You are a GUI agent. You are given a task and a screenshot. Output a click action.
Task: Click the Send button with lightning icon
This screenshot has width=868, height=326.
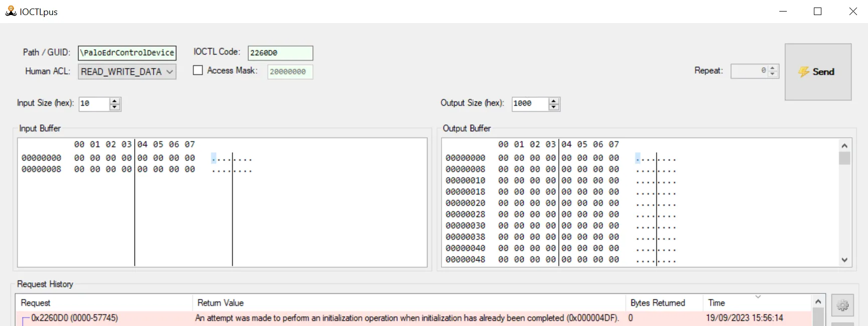817,72
